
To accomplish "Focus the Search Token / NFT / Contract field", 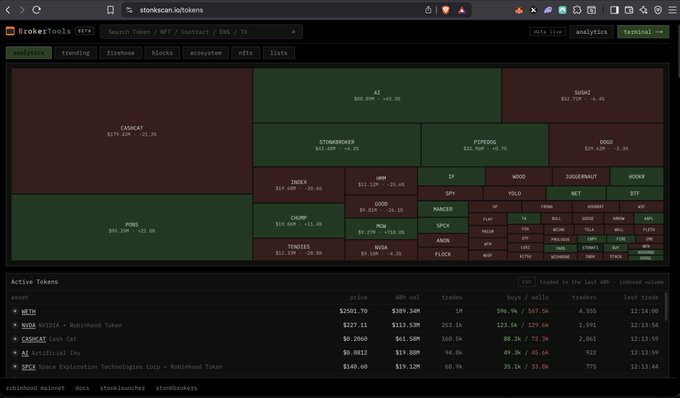I will [201, 32].
